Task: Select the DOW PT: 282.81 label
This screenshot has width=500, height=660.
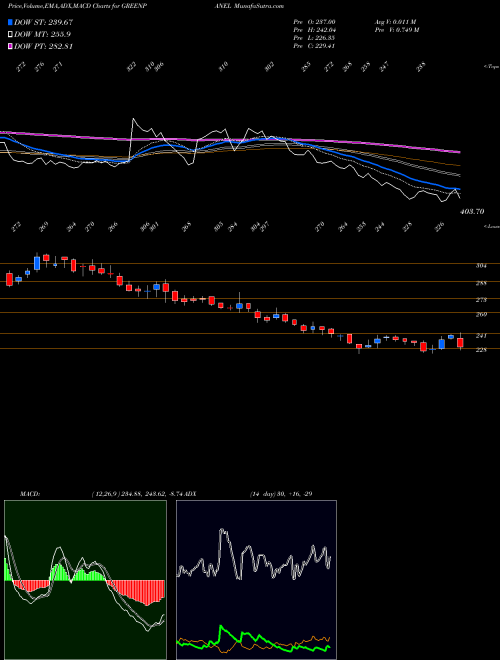Action: [43, 46]
